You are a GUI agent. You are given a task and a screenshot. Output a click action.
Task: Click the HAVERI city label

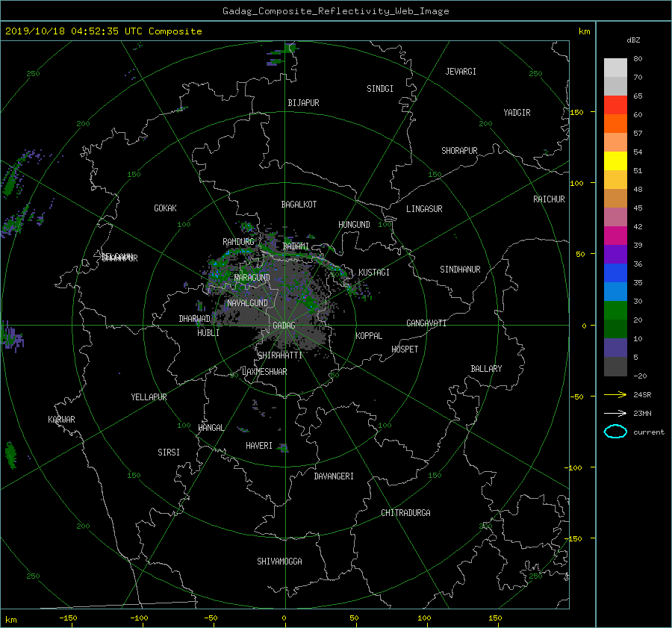click(x=259, y=446)
